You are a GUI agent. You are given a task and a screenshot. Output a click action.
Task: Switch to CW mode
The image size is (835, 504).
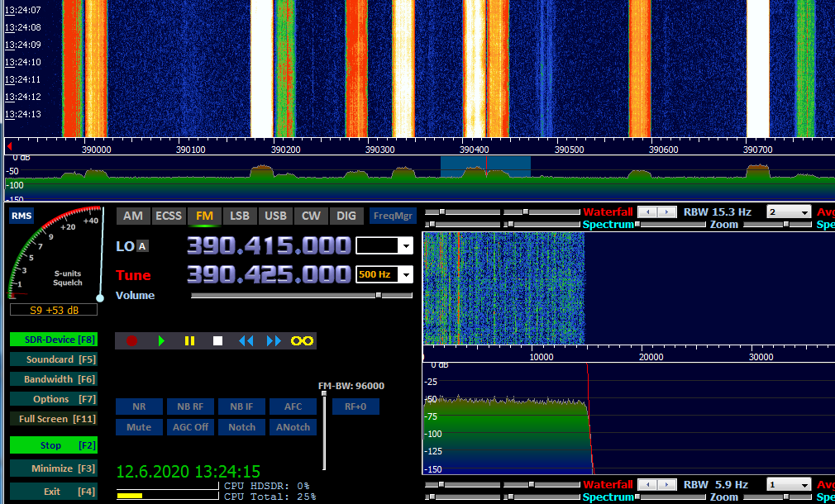pyautogui.click(x=311, y=216)
